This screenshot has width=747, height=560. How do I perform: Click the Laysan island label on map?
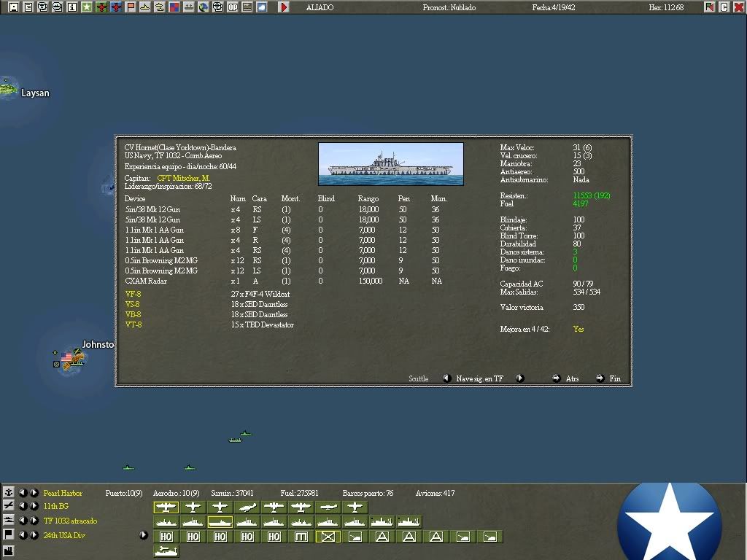[x=35, y=93]
